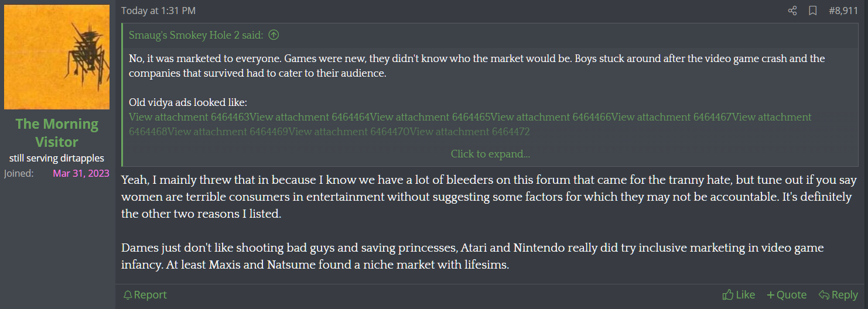Open The Morning Visitor's avatar image
This screenshot has width=868, height=309.
pos(57,57)
